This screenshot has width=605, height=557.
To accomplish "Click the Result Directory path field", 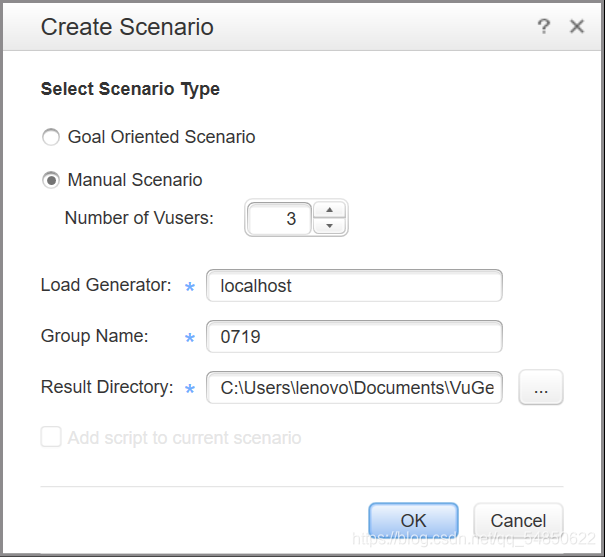I will pyautogui.click(x=354, y=388).
